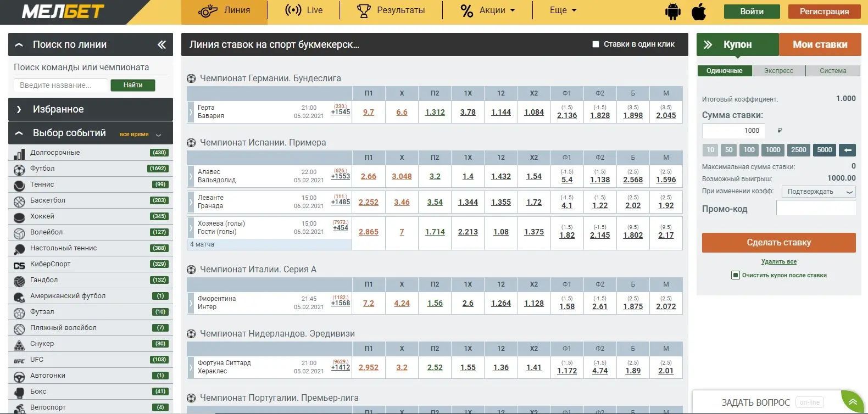Screen dimensions: 868x414
Task: Click the Регистрация button
Action: coord(824,12)
